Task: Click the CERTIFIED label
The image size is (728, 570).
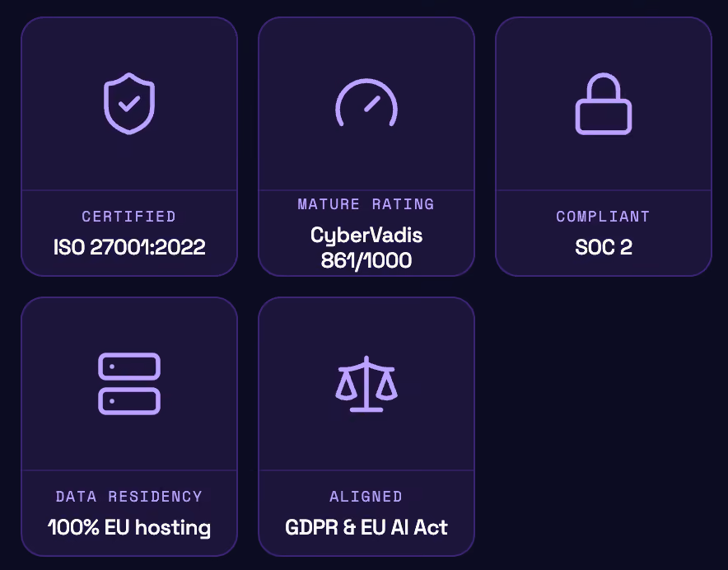Action: tap(129, 217)
